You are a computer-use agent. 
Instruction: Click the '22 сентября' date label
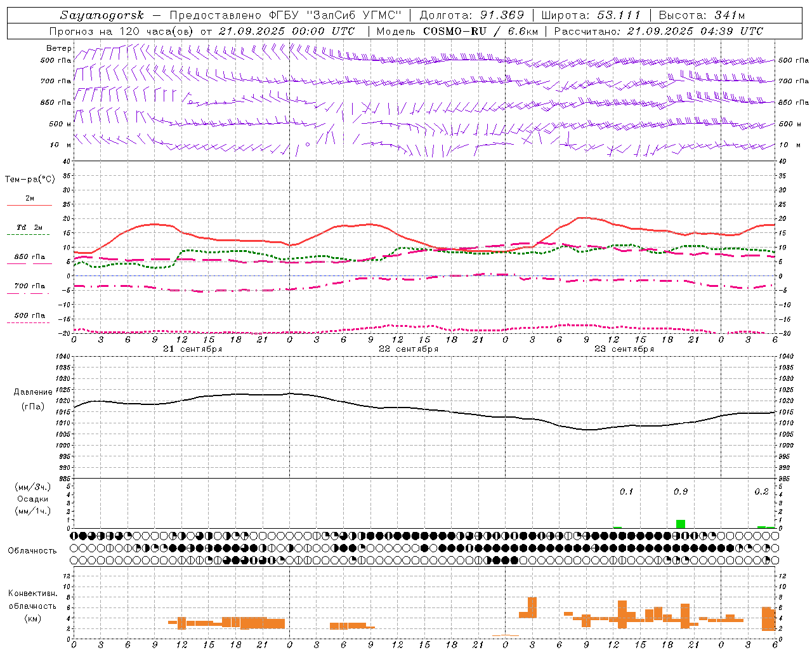click(409, 349)
